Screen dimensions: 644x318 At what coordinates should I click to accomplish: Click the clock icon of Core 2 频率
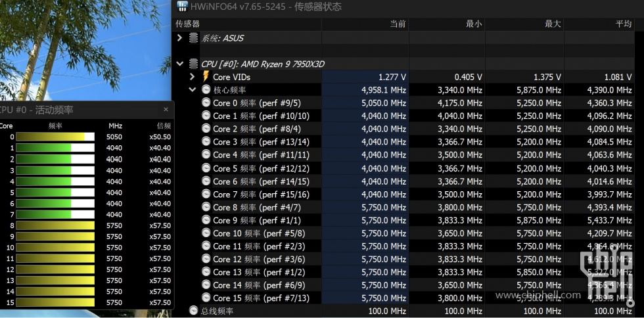(206, 129)
